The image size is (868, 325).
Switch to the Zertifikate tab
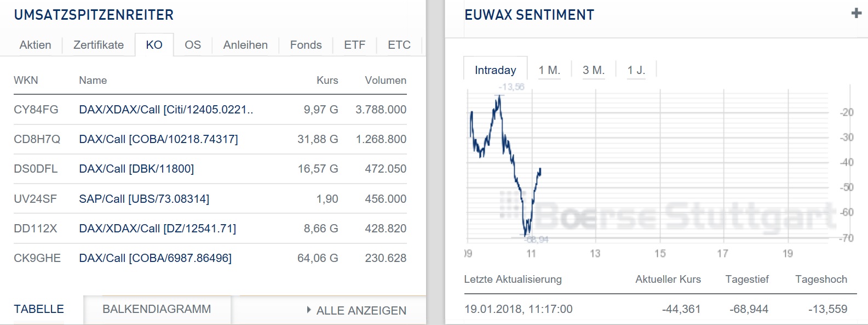[99, 45]
